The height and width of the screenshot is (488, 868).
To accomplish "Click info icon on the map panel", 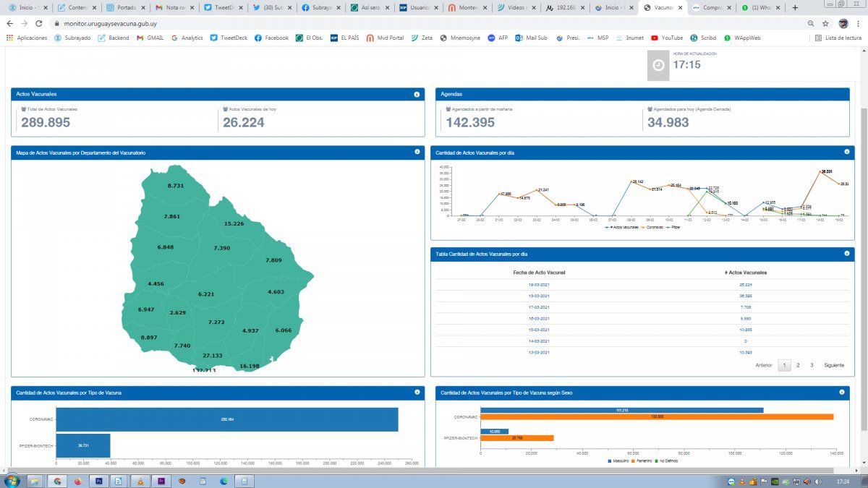I will (417, 153).
